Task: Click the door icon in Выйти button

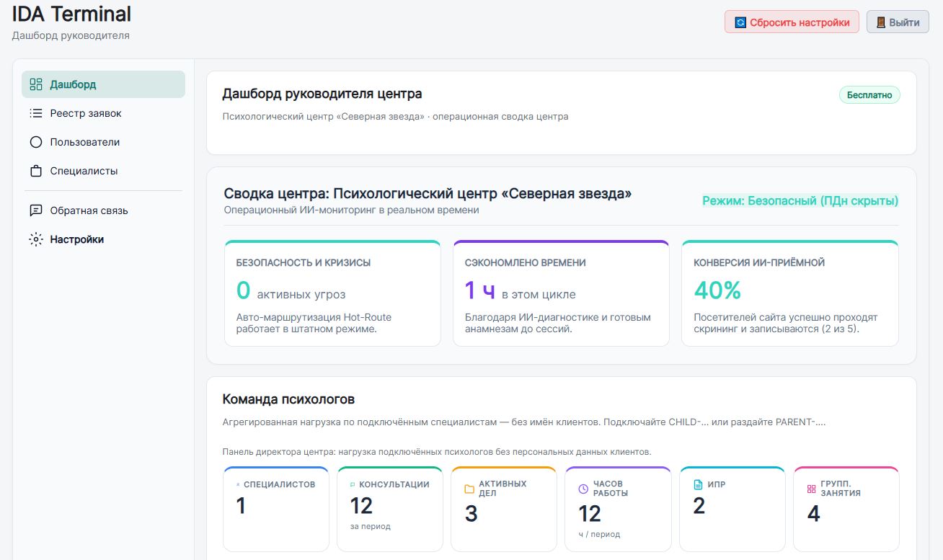Action: pyautogui.click(x=880, y=22)
